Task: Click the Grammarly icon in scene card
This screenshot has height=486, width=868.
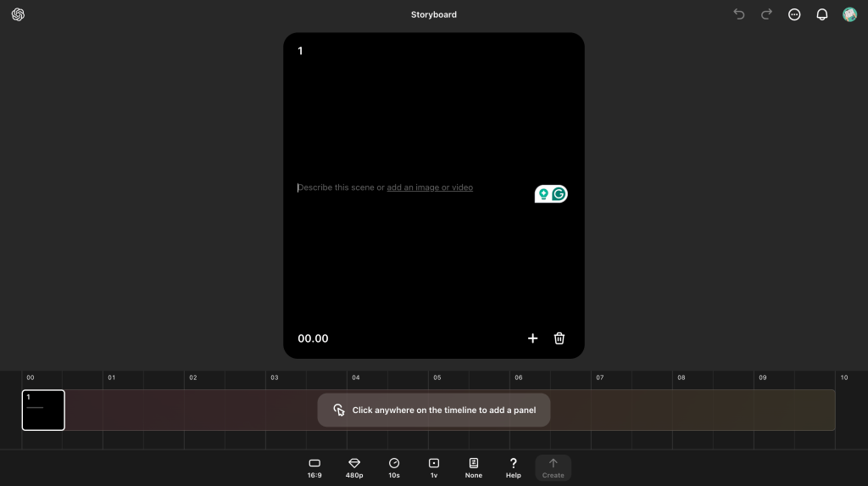Action: [559, 194]
